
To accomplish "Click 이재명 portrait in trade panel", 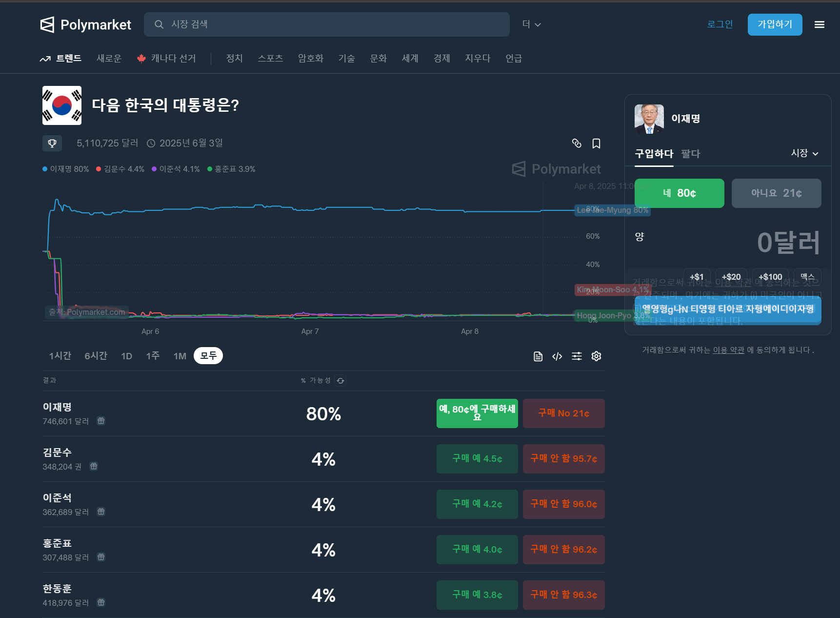I will pos(649,119).
